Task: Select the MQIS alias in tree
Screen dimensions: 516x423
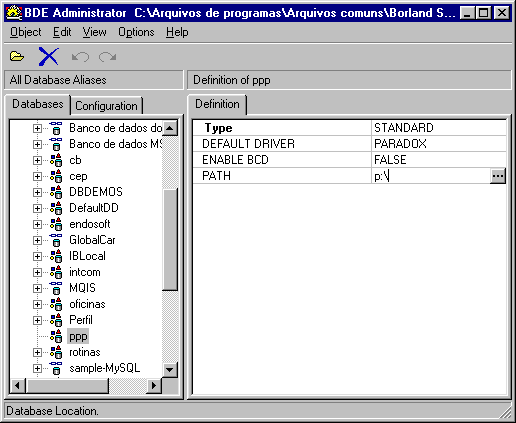Action: 82,288
